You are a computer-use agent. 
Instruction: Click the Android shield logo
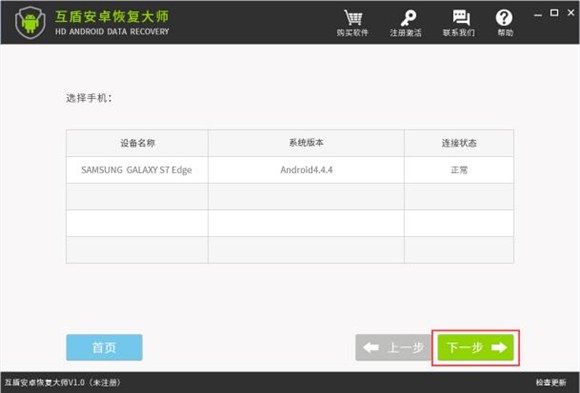30,23
